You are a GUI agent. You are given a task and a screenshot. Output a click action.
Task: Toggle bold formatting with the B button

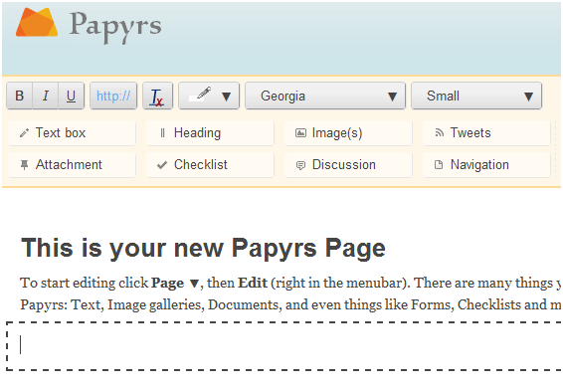pos(19,96)
